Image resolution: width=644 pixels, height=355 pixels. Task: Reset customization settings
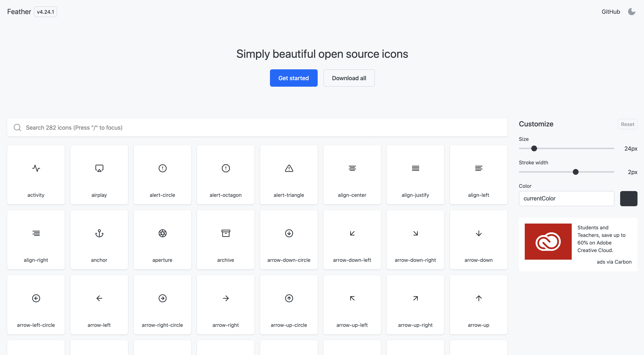(x=627, y=124)
